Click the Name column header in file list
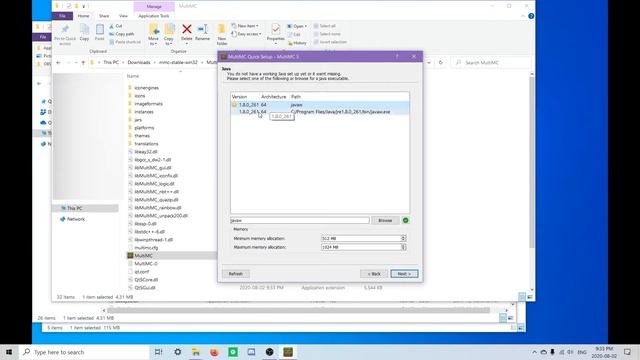 pyautogui.click(x=133, y=76)
